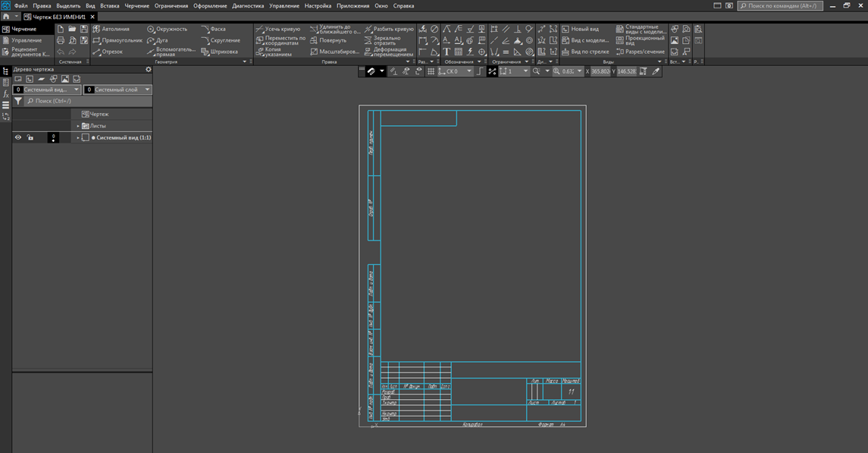Click the filter funnel icon in tree panel

tap(18, 101)
